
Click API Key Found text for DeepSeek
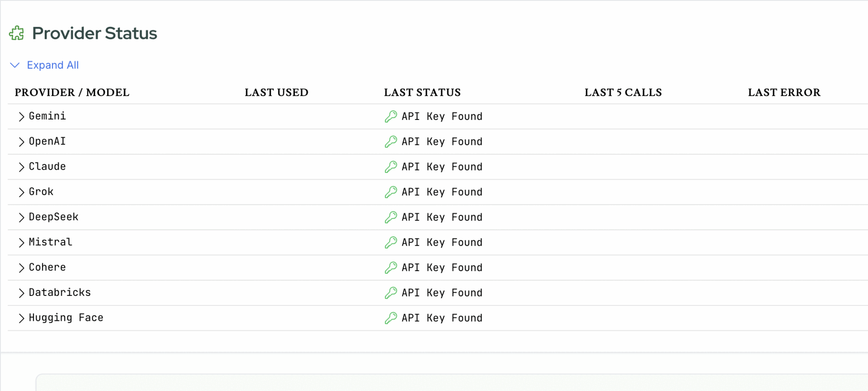tap(442, 217)
